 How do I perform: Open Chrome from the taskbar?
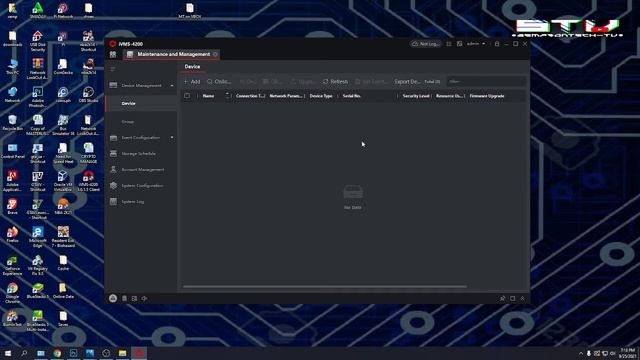57,353
